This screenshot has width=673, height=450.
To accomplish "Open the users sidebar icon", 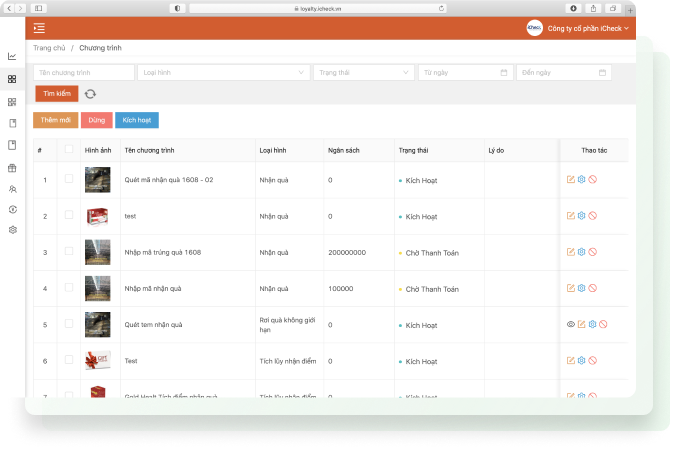I will (12, 189).
